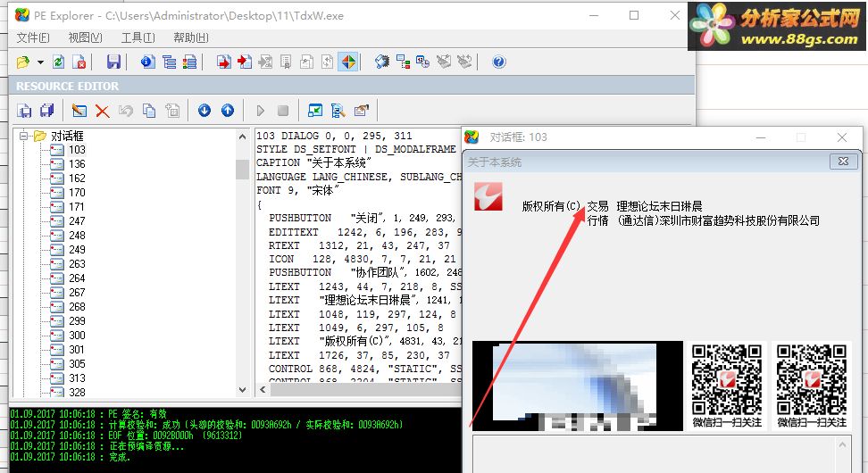
Task: Click the red app icon in the preview dialog
Action: 488,197
